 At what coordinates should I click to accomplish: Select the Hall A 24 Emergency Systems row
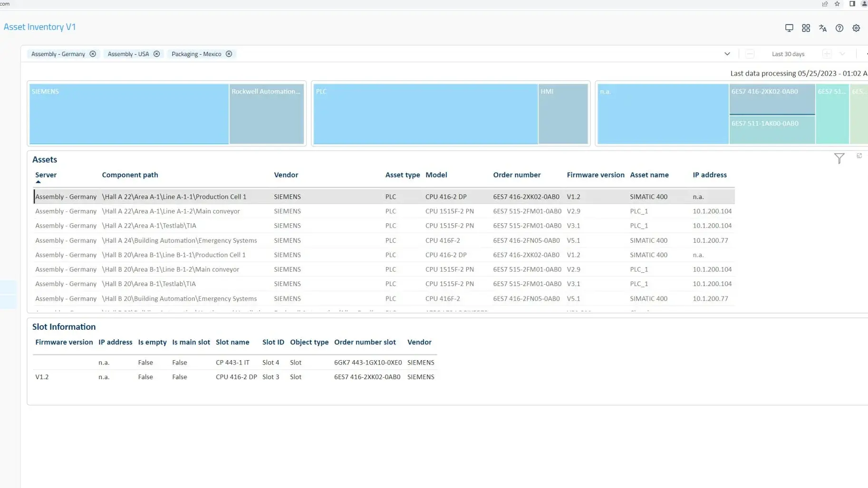pos(179,240)
